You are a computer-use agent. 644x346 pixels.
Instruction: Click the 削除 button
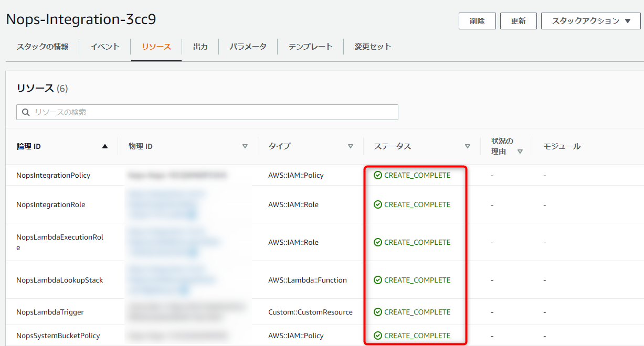[477, 21]
